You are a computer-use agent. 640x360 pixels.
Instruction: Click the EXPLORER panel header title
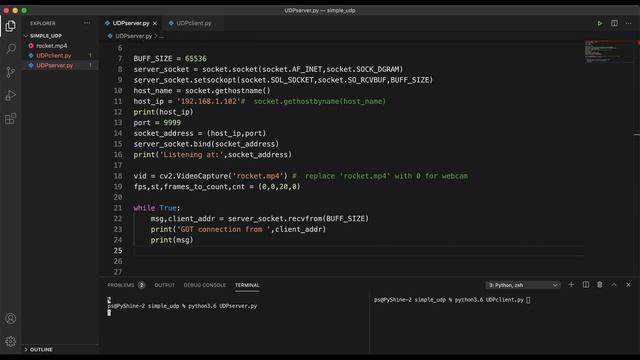click(42, 23)
